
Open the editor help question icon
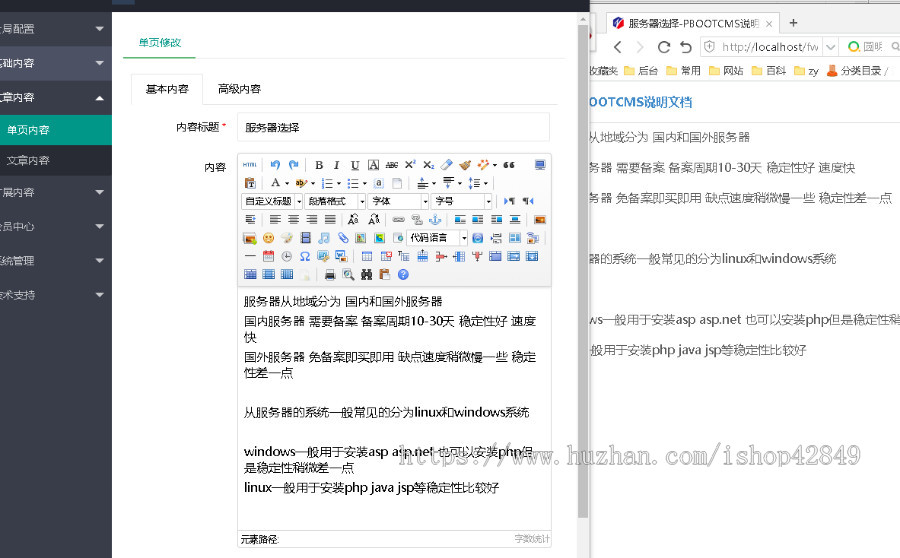click(404, 274)
